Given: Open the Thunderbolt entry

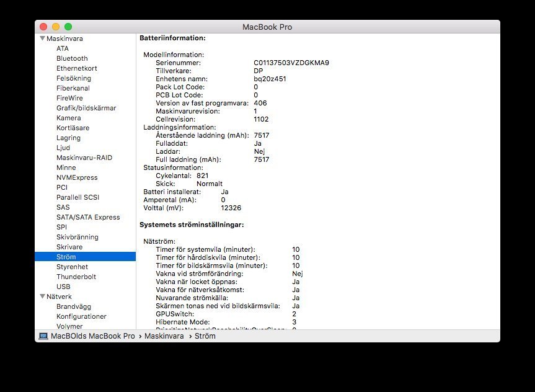Looking at the screenshot, I should coord(76,277).
